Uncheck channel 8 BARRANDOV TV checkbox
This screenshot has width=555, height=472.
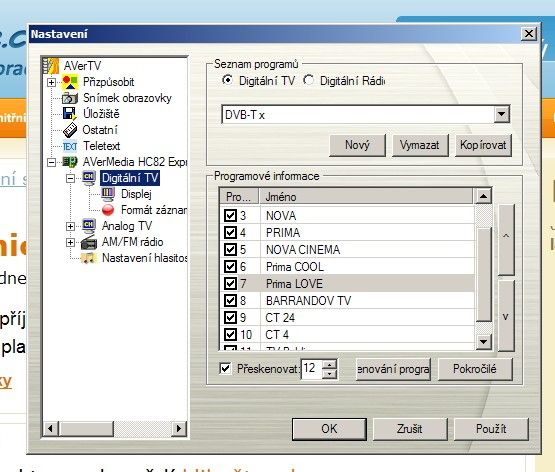(230, 300)
